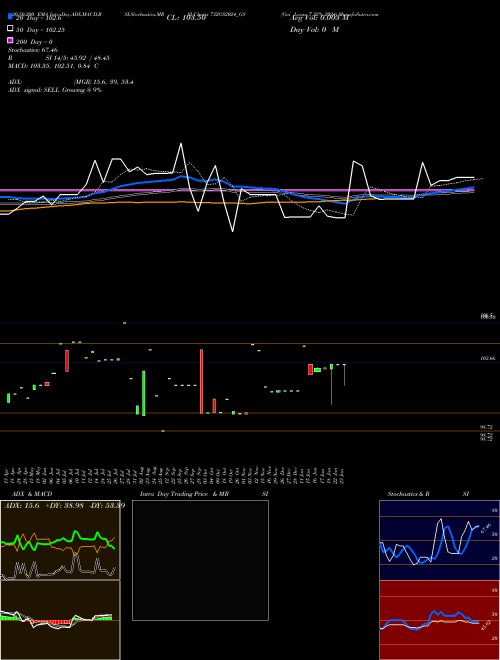Click the MACD histogram chart panel
This screenshot has height=660, width=500.
[x=60, y=620]
